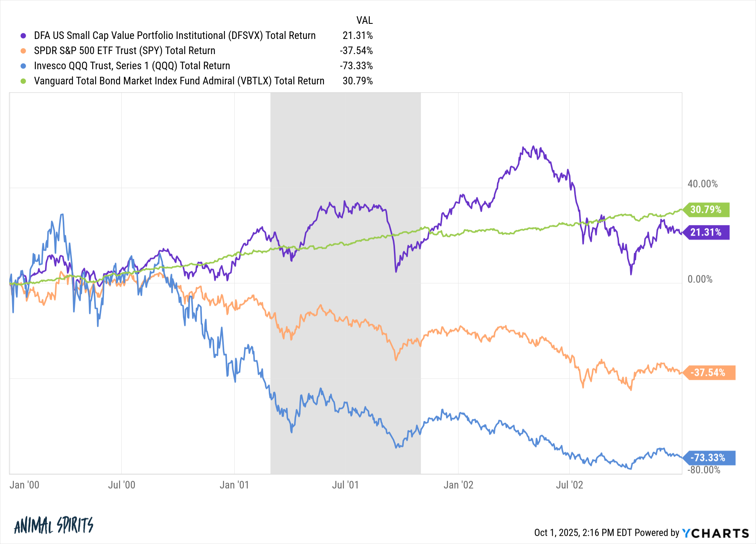Click the orange SPY legend dot

(x=23, y=51)
